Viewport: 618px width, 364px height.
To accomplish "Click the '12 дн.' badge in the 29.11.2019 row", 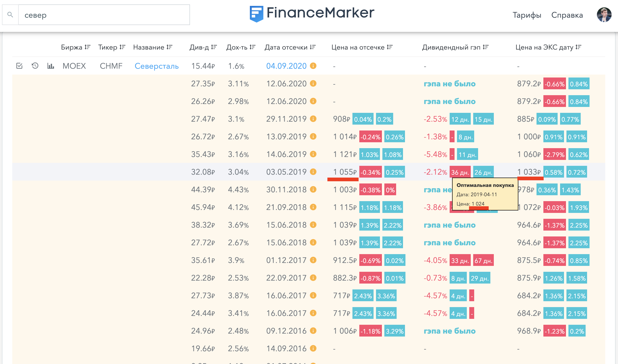I will 460,119.
